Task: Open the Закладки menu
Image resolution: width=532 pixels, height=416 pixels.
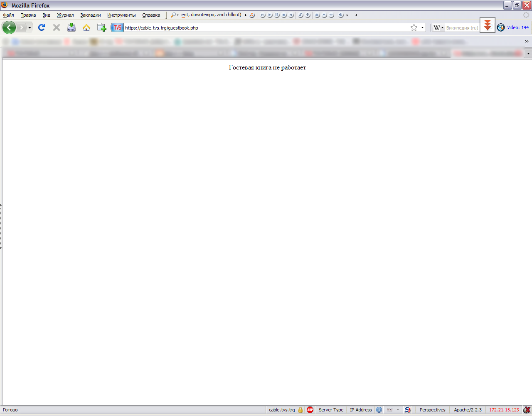Action: point(90,15)
